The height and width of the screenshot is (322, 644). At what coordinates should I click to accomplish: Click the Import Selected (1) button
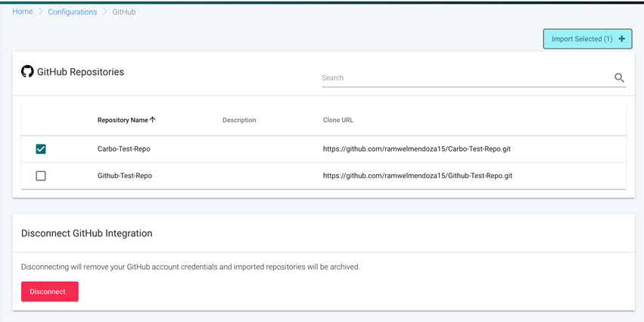point(587,39)
